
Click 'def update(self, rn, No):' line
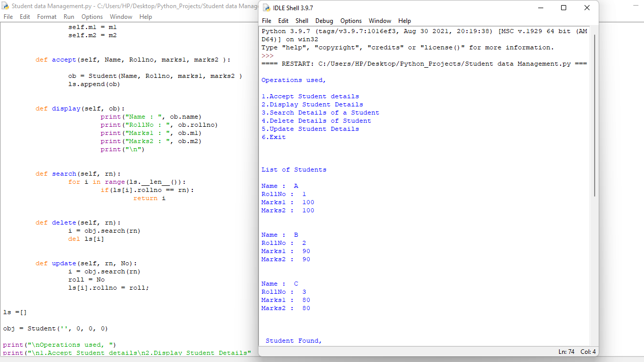tap(86, 263)
